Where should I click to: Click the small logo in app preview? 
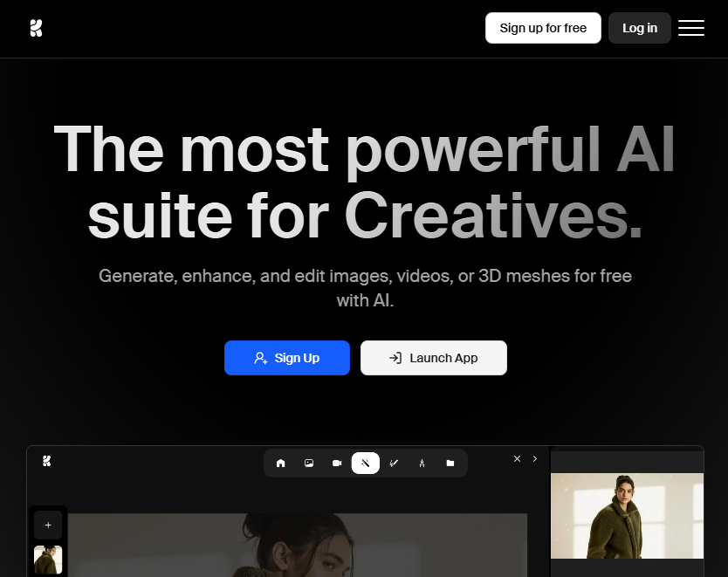pos(47,461)
